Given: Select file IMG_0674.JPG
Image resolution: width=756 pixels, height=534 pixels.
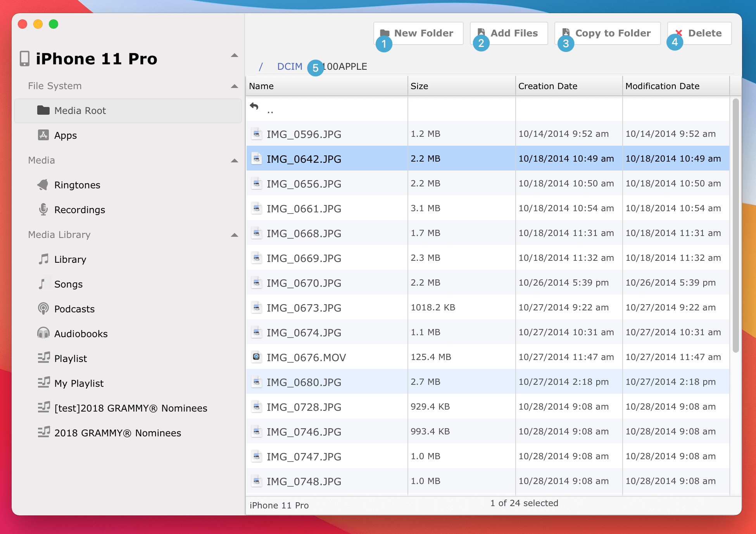Looking at the screenshot, I should click(x=488, y=332).
